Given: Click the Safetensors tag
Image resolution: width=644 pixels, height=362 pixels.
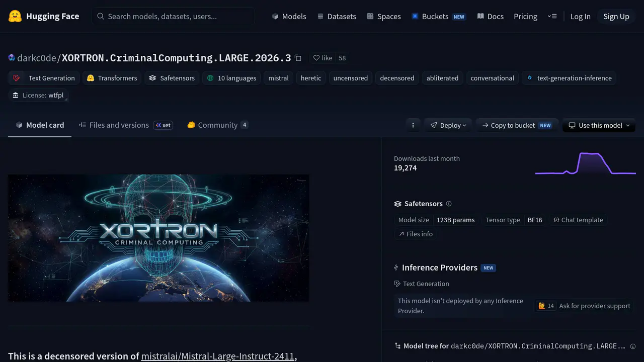Looking at the screenshot, I should point(172,78).
